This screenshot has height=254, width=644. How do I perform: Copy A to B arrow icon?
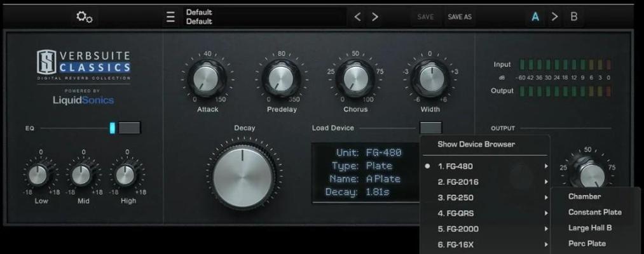click(x=555, y=17)
